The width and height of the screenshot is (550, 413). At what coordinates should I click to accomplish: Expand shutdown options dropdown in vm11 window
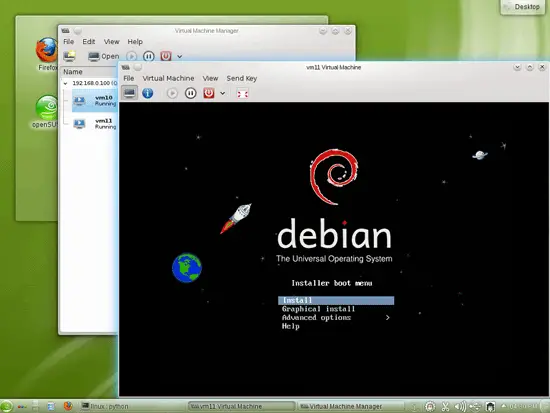pos(222,93)
